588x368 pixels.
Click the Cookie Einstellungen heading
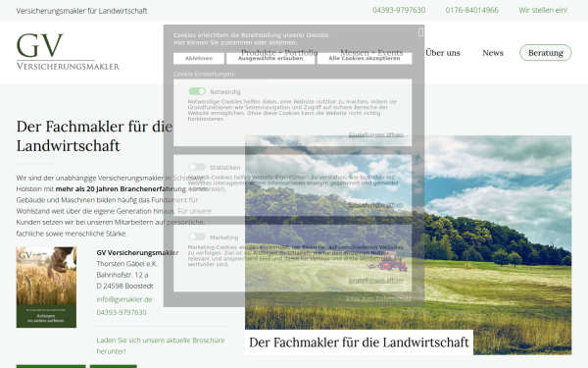pos(205,74)
